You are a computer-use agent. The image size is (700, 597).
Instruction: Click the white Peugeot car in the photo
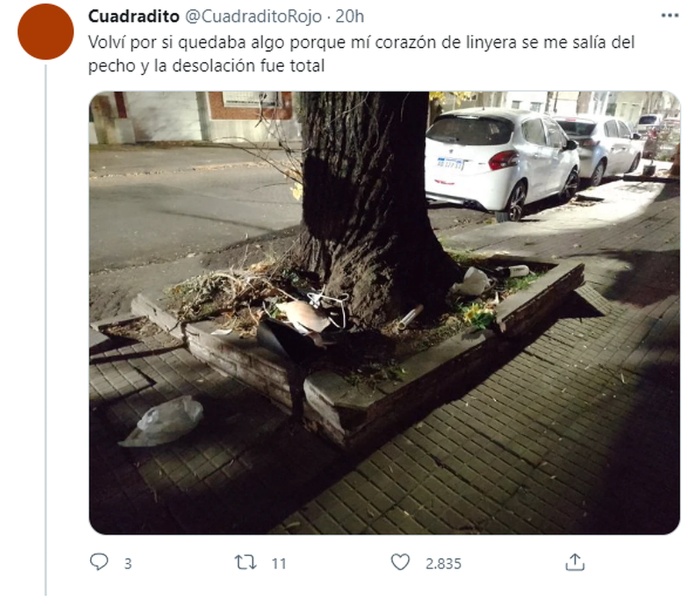[501, 162]
